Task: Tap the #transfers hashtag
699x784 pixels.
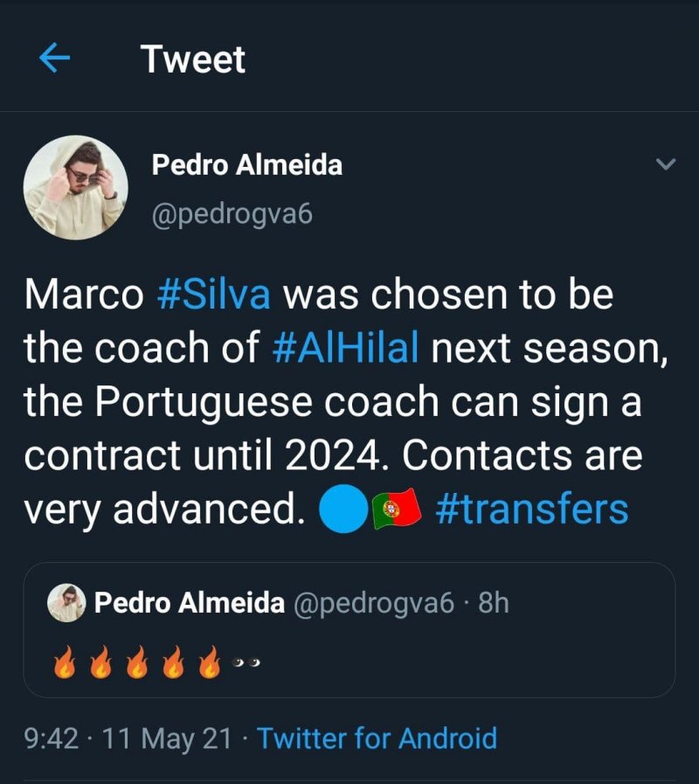Action: [x=531, y=510]
